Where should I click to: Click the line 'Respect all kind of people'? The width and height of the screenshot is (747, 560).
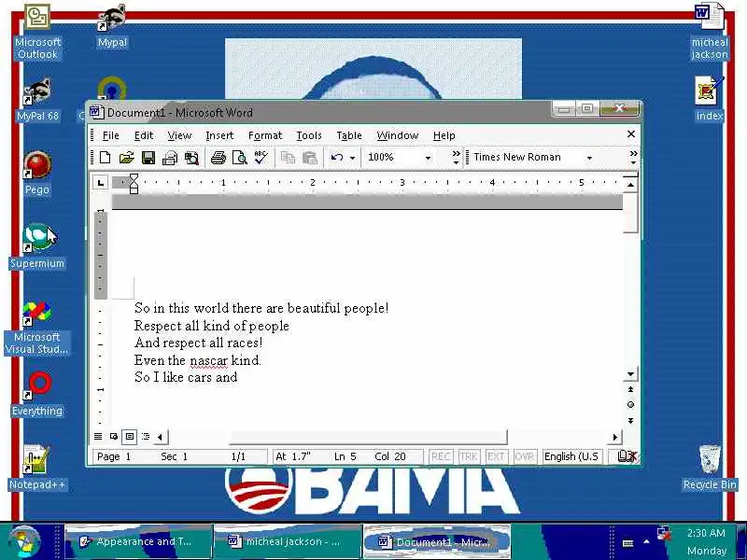click(x=212, y=326)
